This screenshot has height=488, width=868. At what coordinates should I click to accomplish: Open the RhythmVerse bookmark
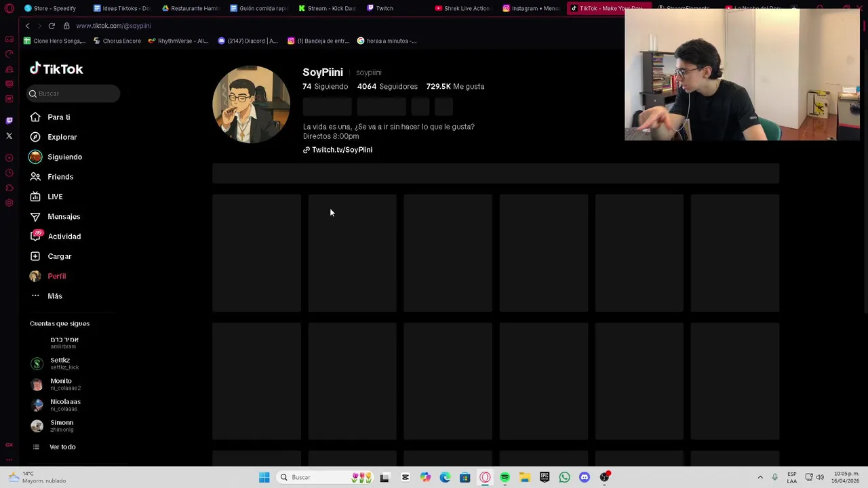click(x=178, y=41)
